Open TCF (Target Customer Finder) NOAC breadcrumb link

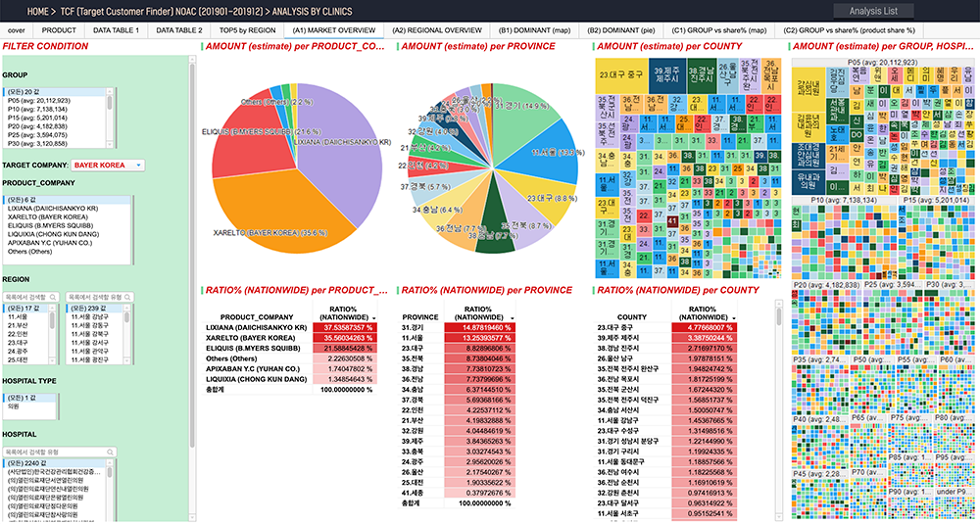click(x=161, y=11)
